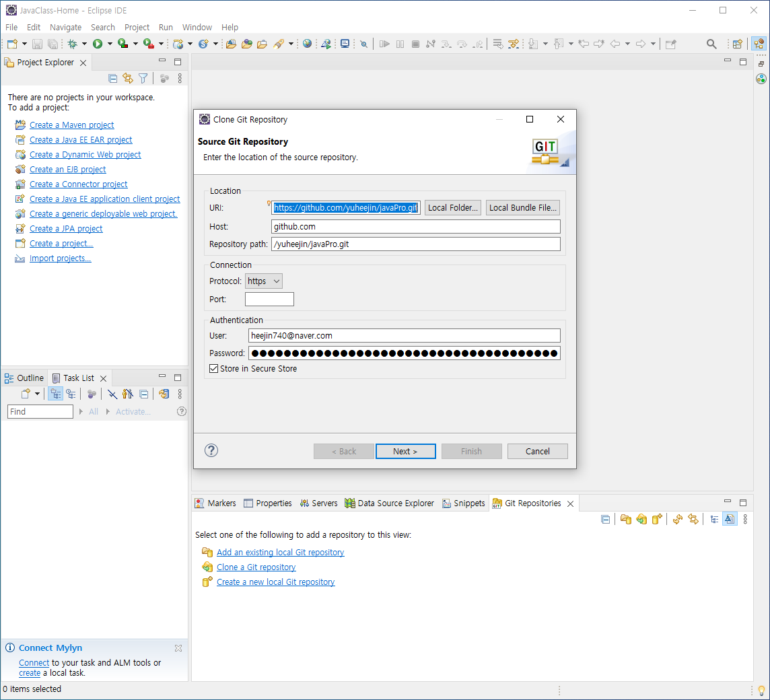Open the File menu
770x700 pixels.
coord(11,28)
